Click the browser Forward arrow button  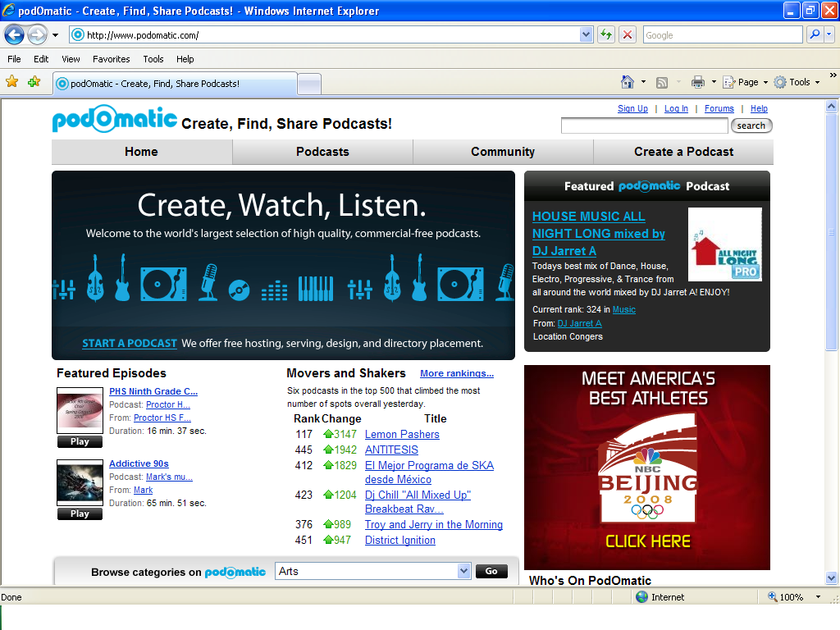(x=37, y=35)
